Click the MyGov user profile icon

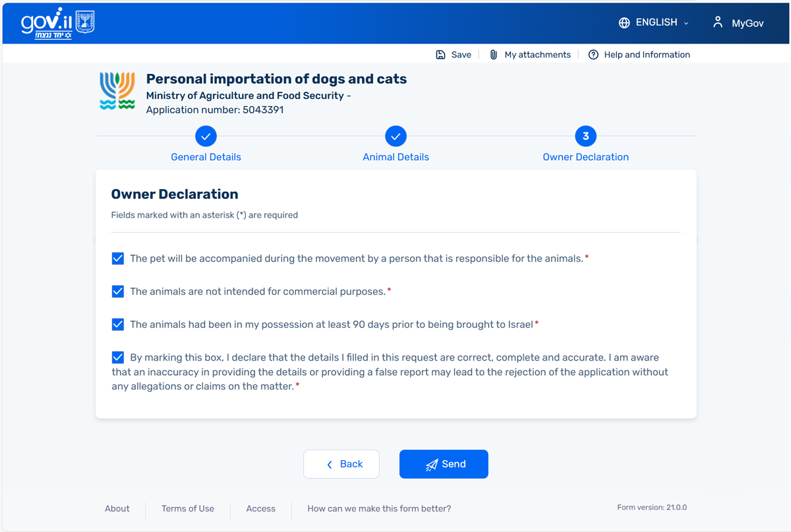point(718,22)
